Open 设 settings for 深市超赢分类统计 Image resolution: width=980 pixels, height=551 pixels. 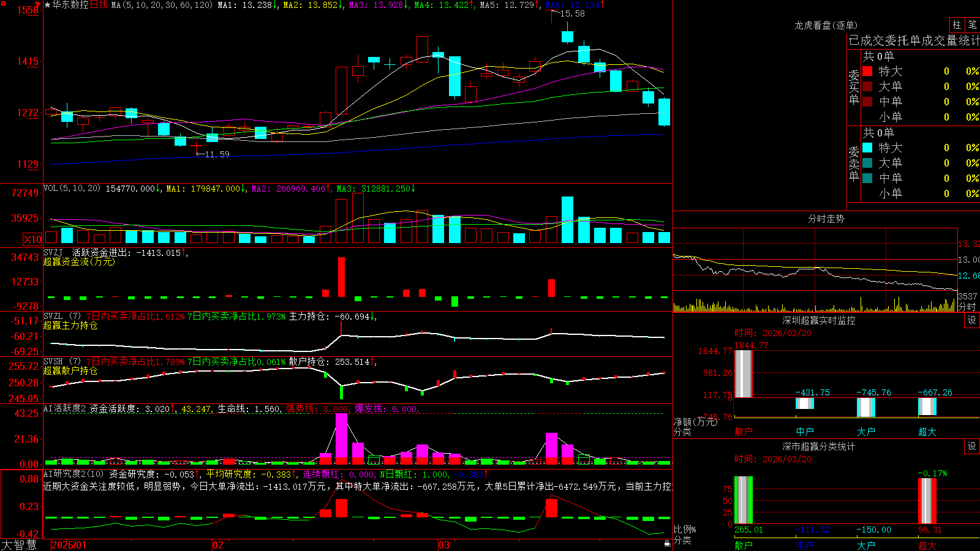point(972,446)
